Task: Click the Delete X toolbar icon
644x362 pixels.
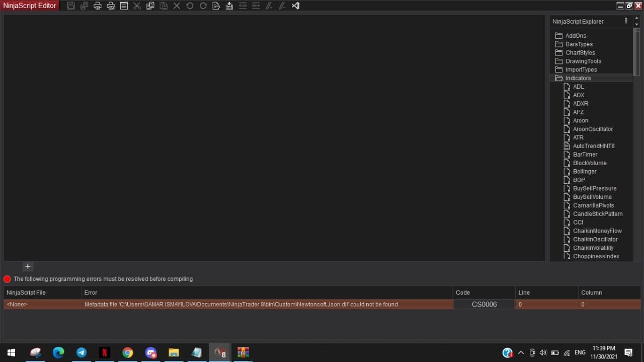Action: 177,6
